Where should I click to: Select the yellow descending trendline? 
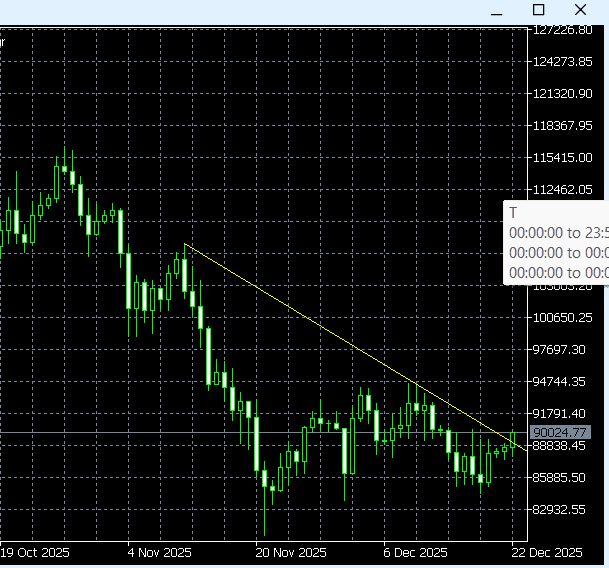355,347
